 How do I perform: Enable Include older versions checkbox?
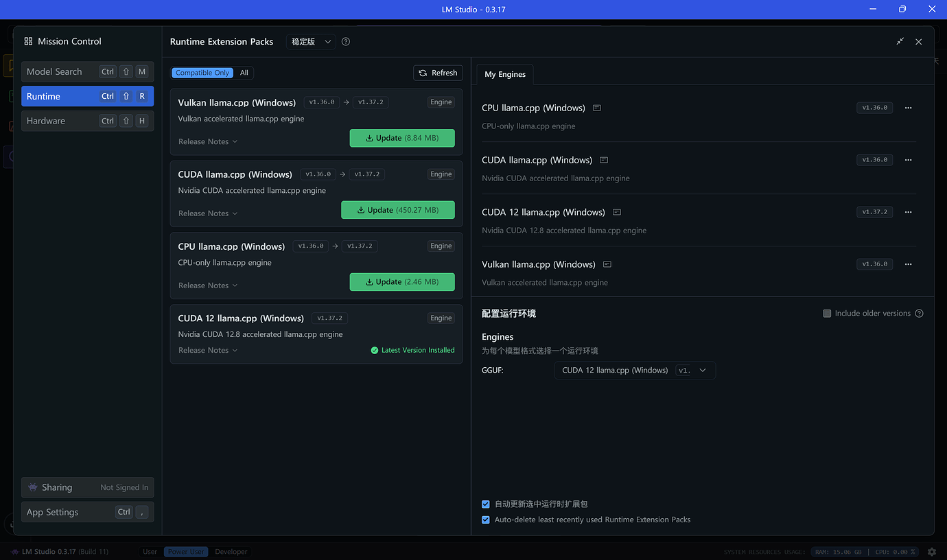(x=827, y=314)
